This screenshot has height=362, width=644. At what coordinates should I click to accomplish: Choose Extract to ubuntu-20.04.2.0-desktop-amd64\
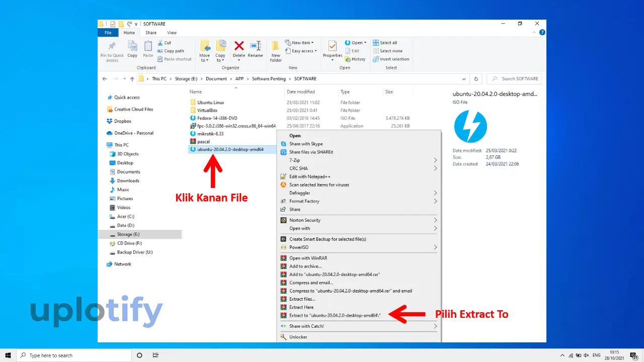point(359,315)
